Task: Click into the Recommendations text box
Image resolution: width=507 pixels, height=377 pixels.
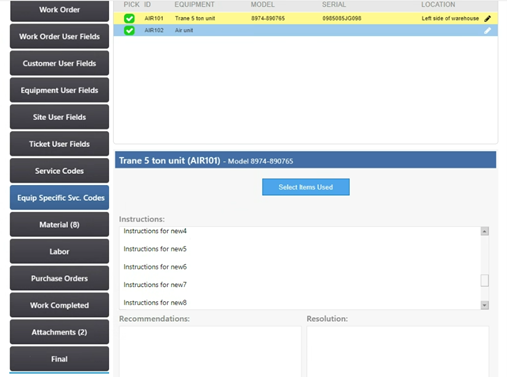Action: click(x=210, y=352)
